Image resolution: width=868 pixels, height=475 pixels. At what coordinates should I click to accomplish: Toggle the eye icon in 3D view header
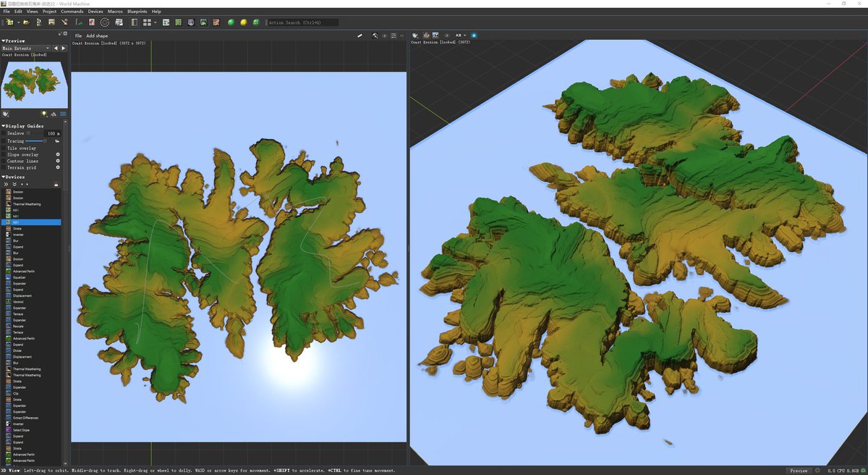[x=447, y=35]
